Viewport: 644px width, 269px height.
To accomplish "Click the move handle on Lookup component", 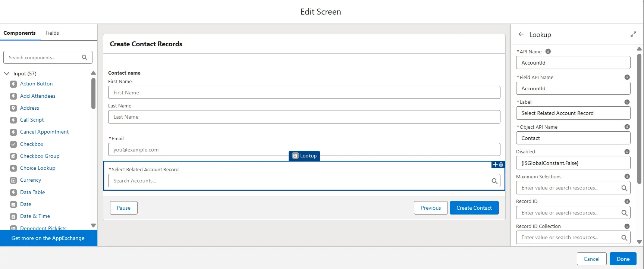I will (495, 165).
